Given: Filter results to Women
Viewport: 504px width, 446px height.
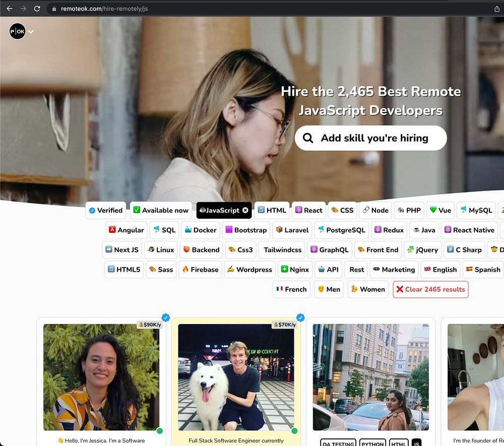Looking at the screenshot, I should 368,289.
